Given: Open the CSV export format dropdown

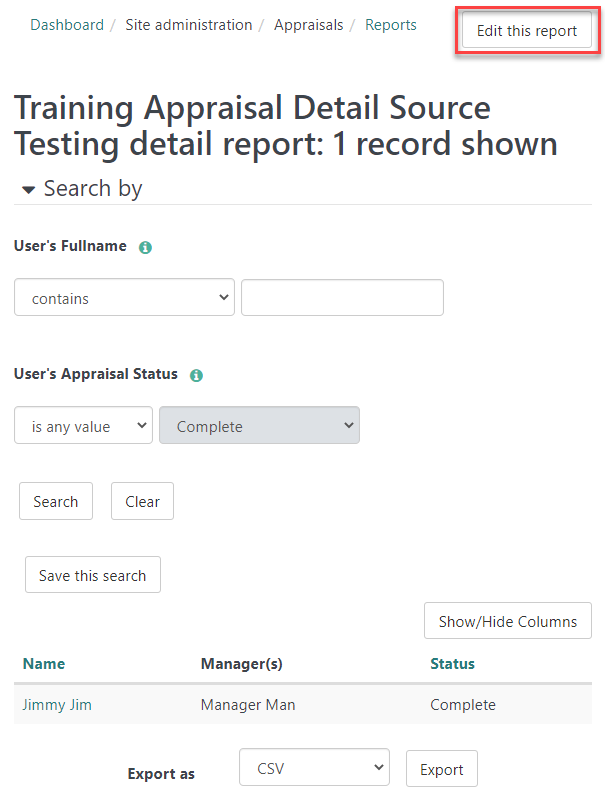Looking at the screenshot, I should pos(314,768).
